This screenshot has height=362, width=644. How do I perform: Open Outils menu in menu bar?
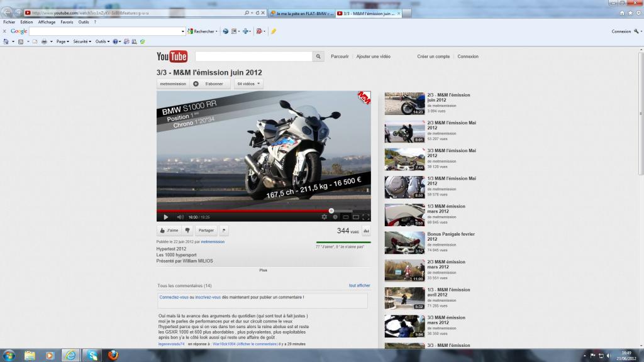[x=84, y=22]
